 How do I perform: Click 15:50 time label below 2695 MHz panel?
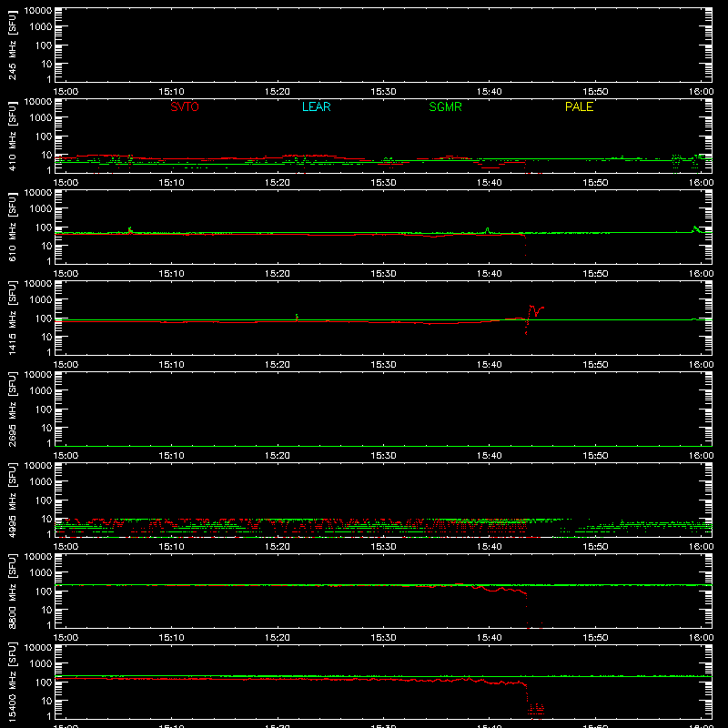click(x=595, y=456)
